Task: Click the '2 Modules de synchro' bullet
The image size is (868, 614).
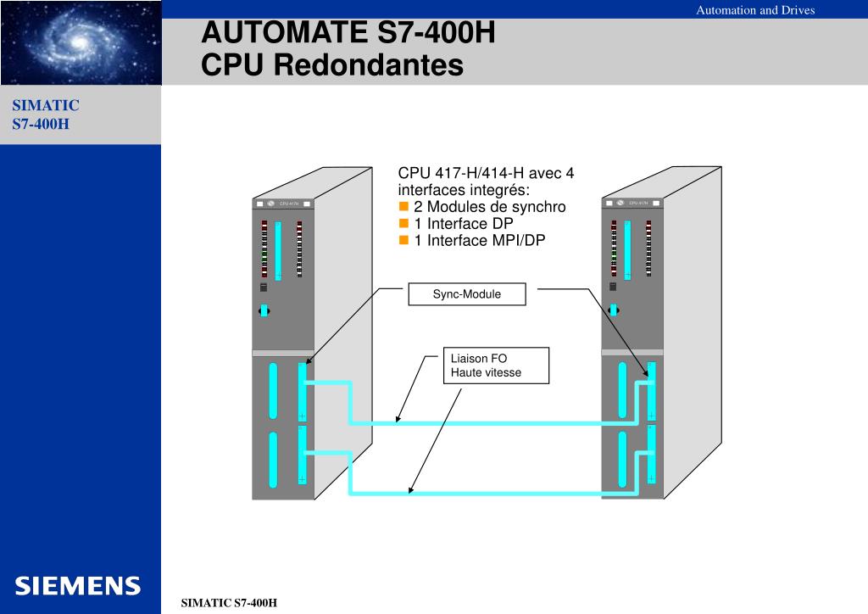Action: coord(489,207)
